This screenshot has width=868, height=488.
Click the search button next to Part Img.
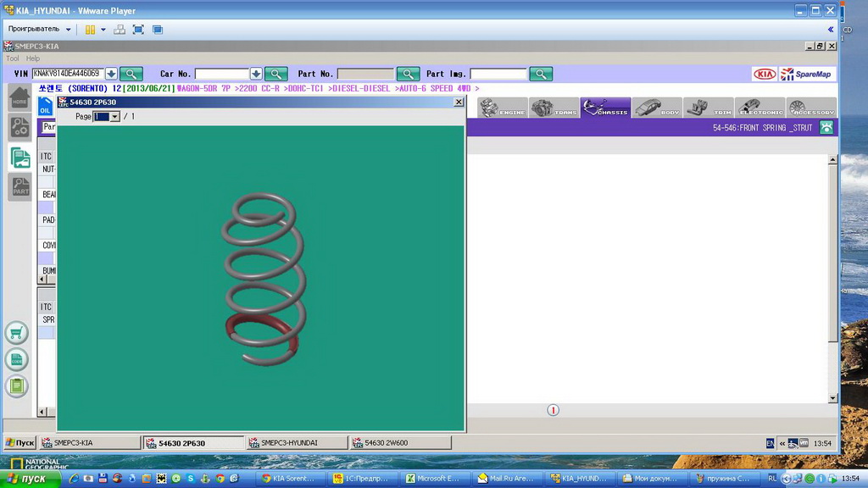point(541,74)
